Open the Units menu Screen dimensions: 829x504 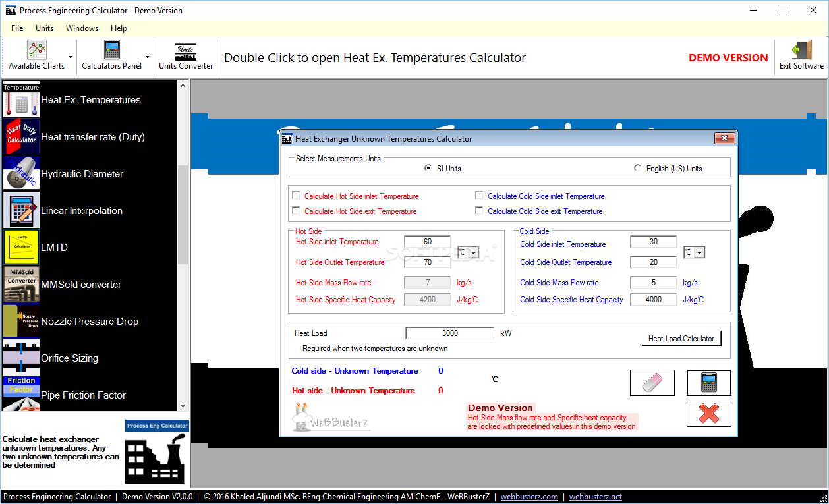[45, 28]
